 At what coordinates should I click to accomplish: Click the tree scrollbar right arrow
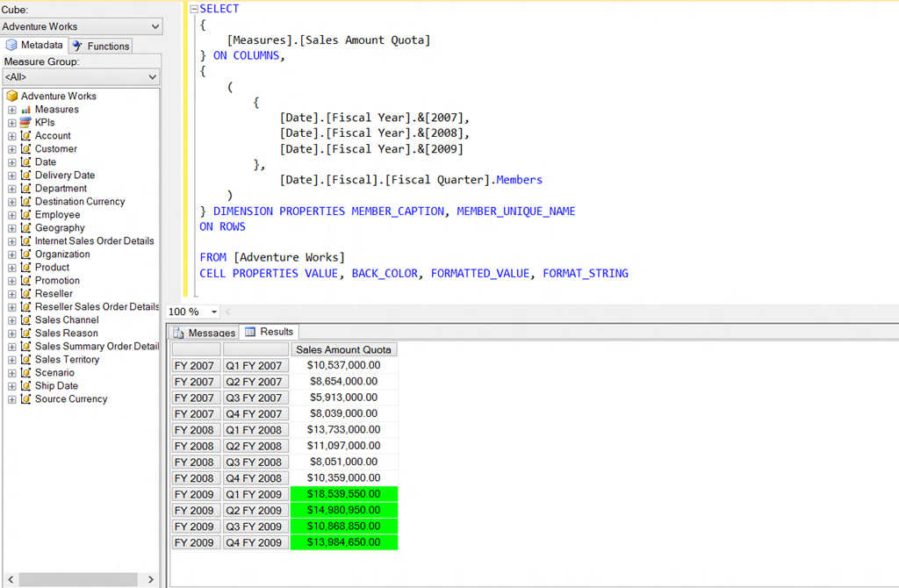pyautogui.click(x=151, y=579)
